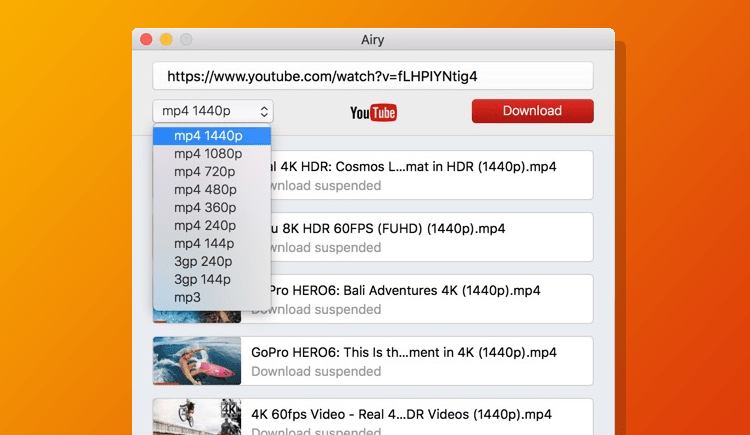Select GoPro HERO6 This Is th...ment entry
Image resolution: width=750 pixels, height=435 pixels.
(373, 361)
